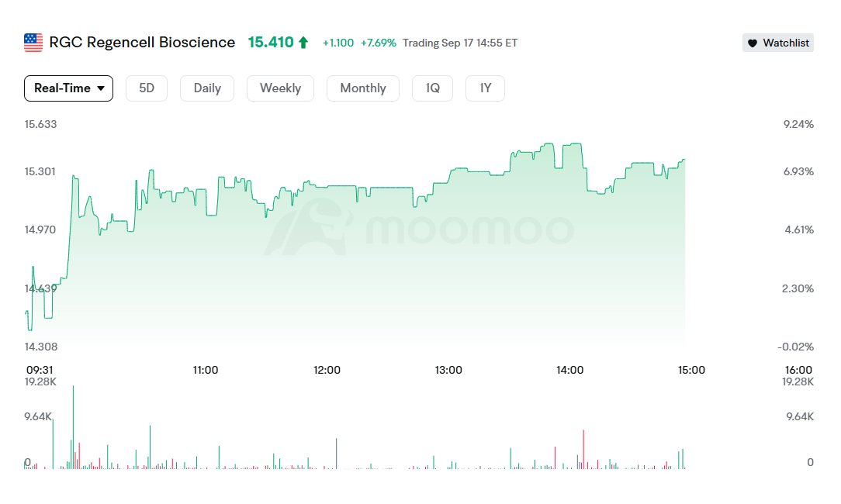The height and width of the screenshot is (504, 841).
Task: Click the RGC Regencell Bioscience title
Action: pyautogui.click(x=142, y=43)
